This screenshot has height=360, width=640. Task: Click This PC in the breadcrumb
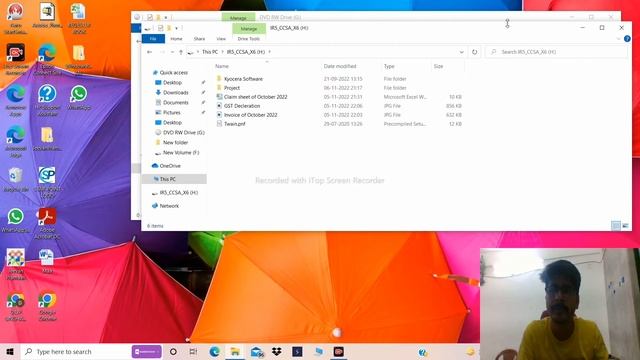point(210,52)
